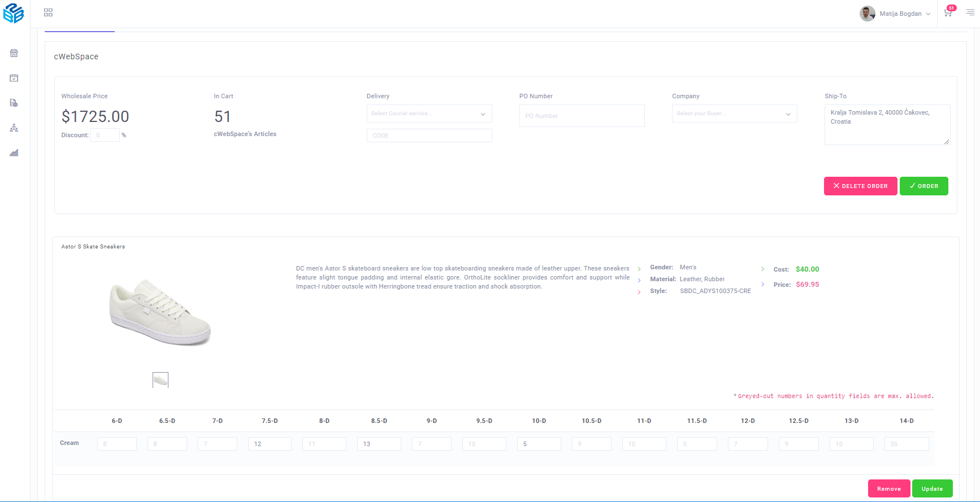
Task: Open the store icon in sidebar
Action: (14, 53)
